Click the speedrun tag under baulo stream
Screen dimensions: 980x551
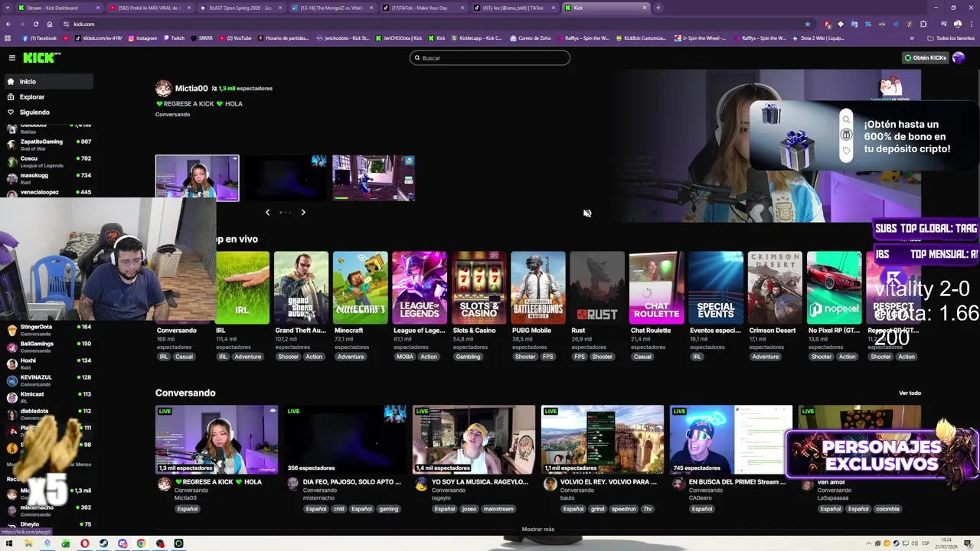[x=624, y=509]
